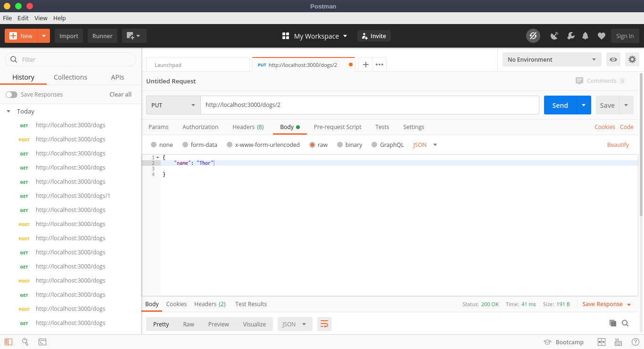The image size is (644, 349).
Task: Collapse the Today history group
Action: 8,112
